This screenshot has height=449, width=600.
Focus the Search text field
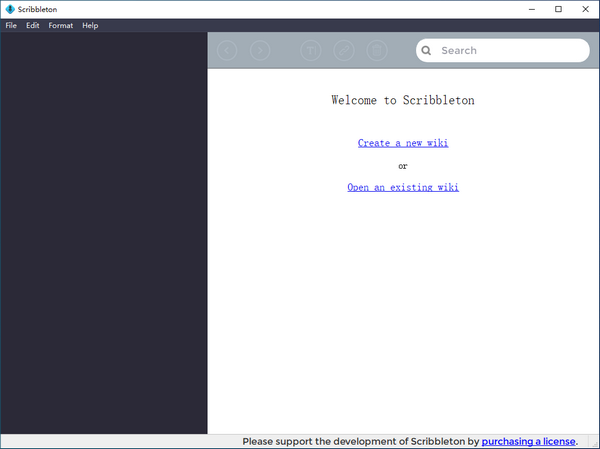510,50
